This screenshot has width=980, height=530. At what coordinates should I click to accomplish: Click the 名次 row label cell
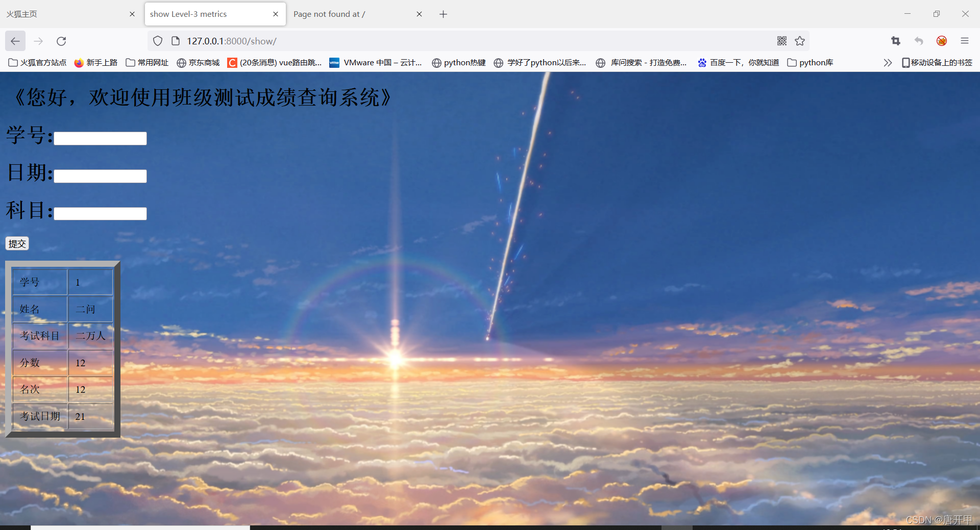40,389
